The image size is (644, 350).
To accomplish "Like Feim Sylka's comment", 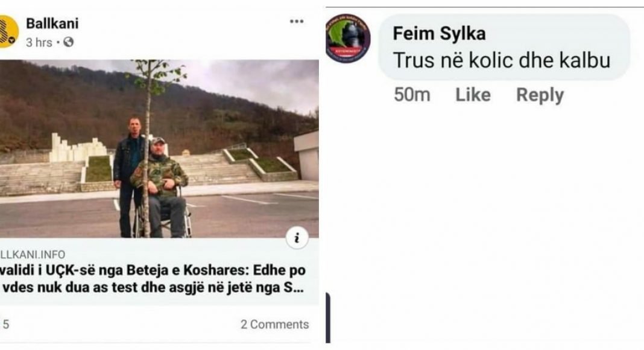I will click(x=473, y=95).
